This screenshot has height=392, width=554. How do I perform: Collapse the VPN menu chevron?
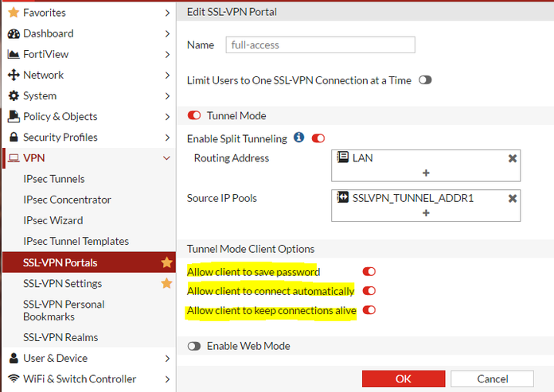tap(167, 158)
